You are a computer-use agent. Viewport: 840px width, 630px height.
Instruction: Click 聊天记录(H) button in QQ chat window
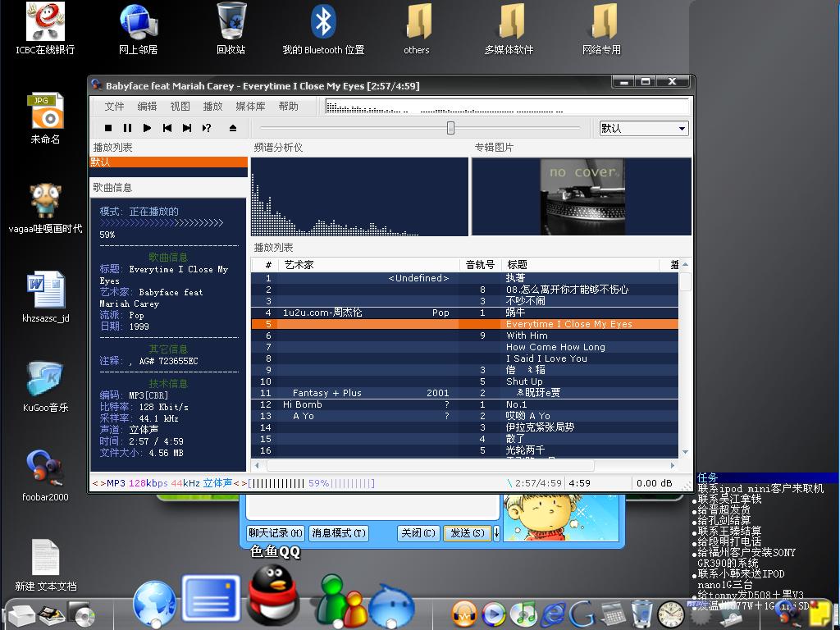[x=276, y=533]
